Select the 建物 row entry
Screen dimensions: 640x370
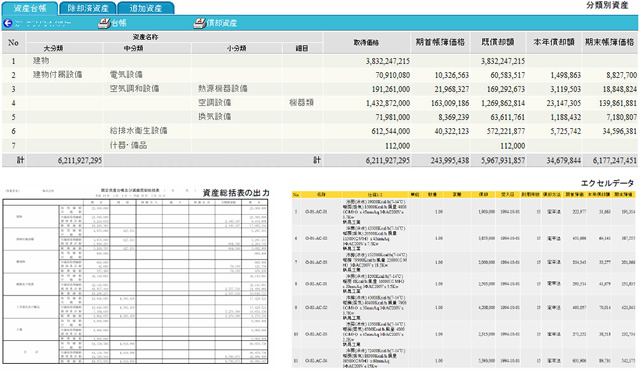(x=41, y=61)
